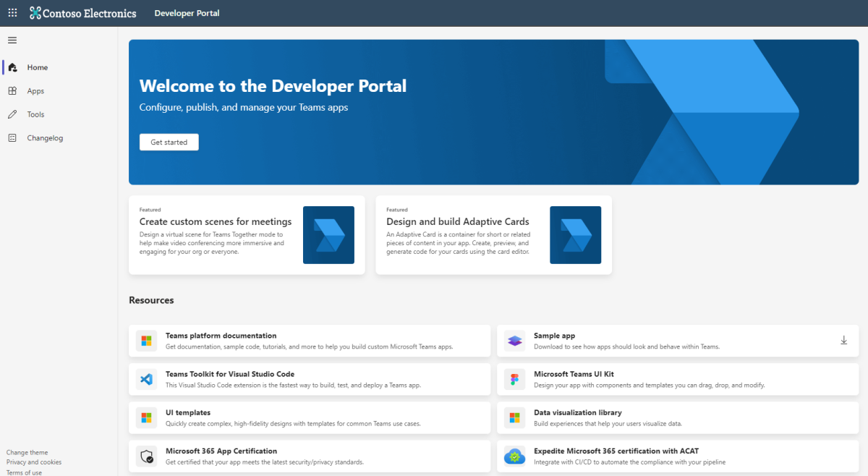Click the custom scenes card thumbnail
Viewport: 868px width, 476px height.
click(x=328, y=235)
